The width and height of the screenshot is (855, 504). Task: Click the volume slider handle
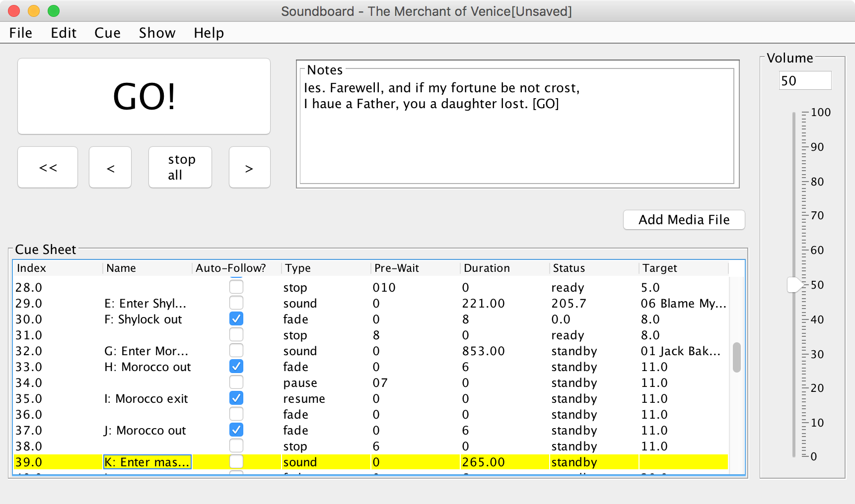coord(795,285)
